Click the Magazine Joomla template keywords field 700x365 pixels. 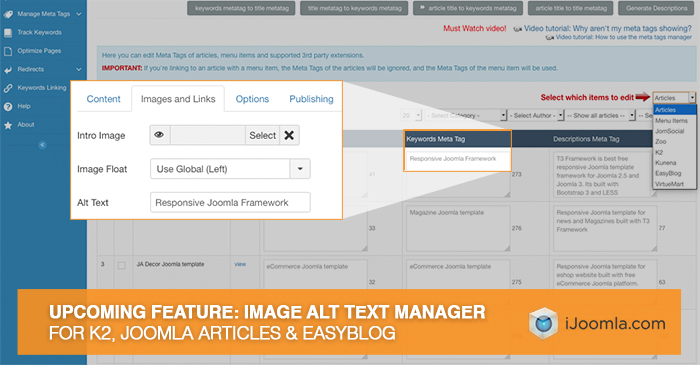tap(458, 228)
